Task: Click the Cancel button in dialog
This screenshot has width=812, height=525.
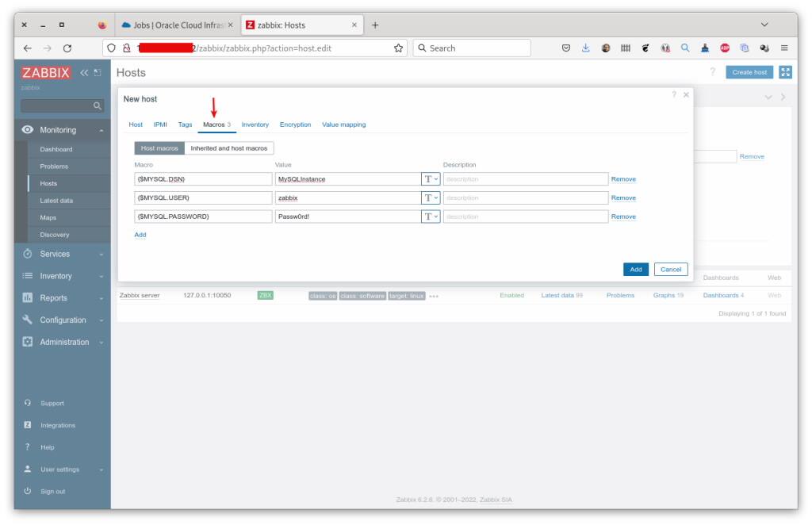Action: click(x=671, y=269)
